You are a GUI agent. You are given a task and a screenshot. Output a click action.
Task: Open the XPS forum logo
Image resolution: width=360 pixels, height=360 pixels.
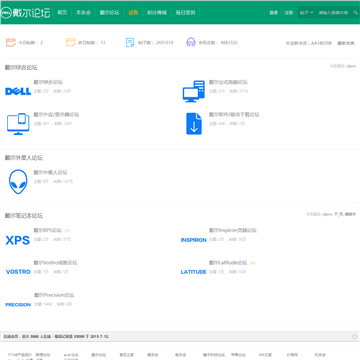[x=18, y=240]
